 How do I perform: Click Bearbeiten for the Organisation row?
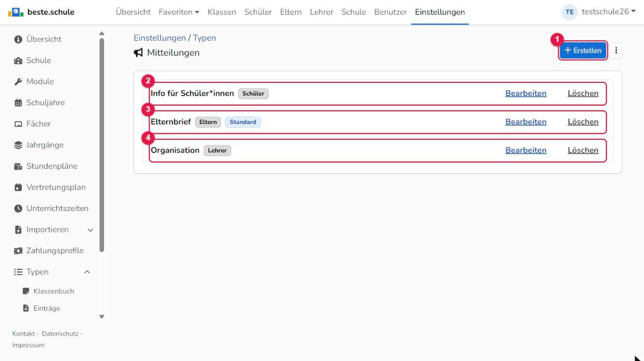(526, 151)
